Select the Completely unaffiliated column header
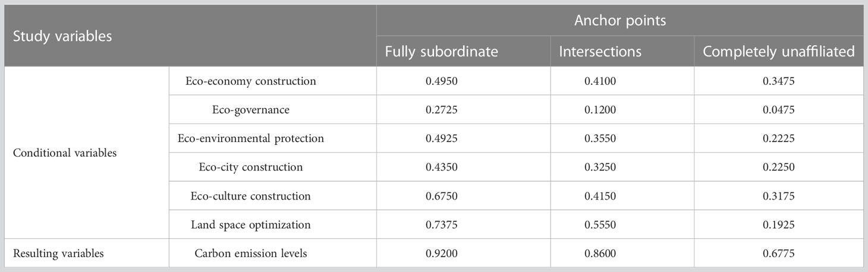 point(779,52)
